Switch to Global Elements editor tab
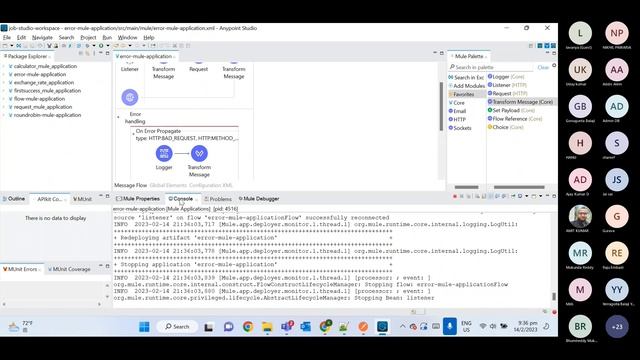This screenshot has width=640, height=360. tap(168, 185)
